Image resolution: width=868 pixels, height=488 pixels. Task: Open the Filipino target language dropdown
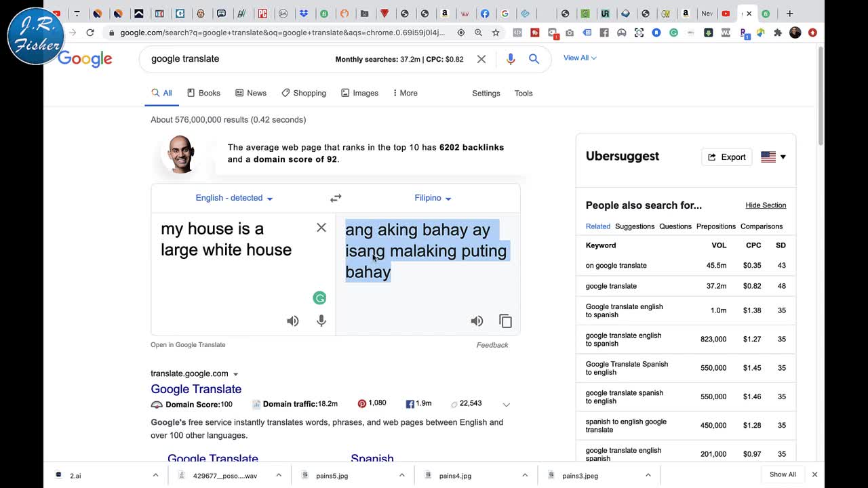pyautogui.click(x=433, y=198)
